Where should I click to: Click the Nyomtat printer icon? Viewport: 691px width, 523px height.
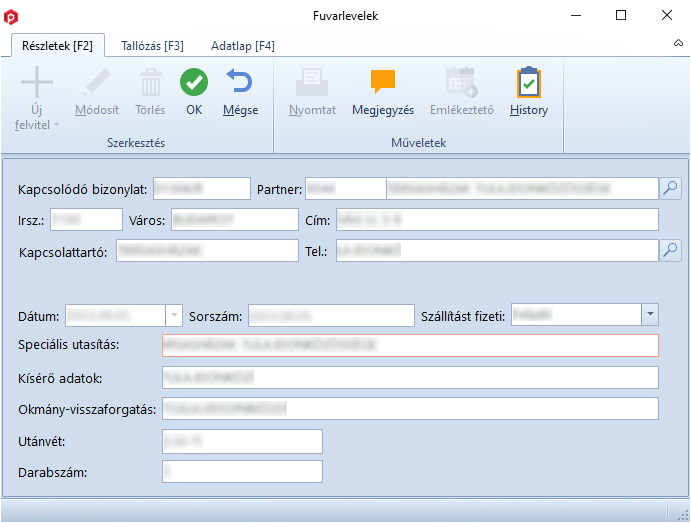click(312, 82)
